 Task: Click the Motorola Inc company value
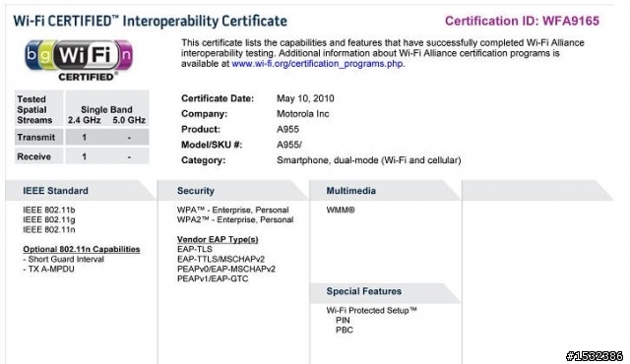[x=303, y=114]
